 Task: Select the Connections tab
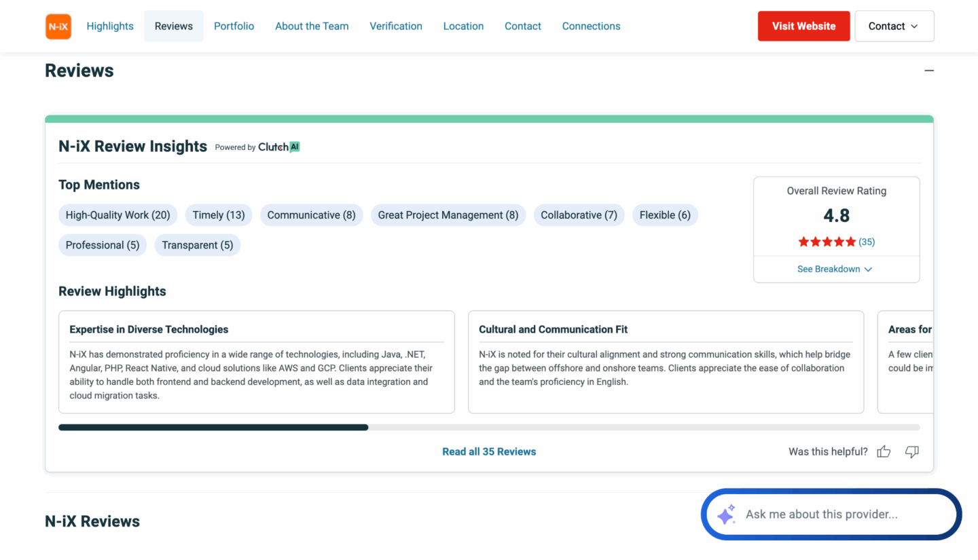point(591,26)
